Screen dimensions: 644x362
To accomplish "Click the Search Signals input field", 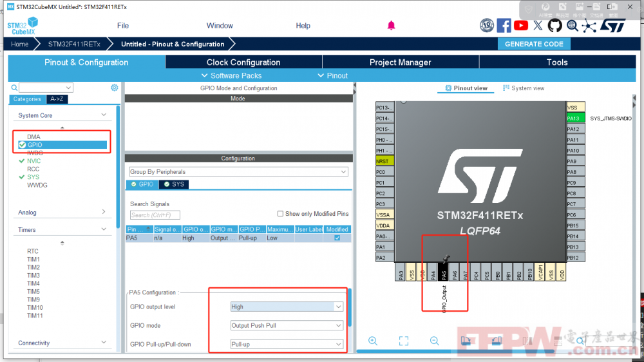I will (x=155, y=215).
